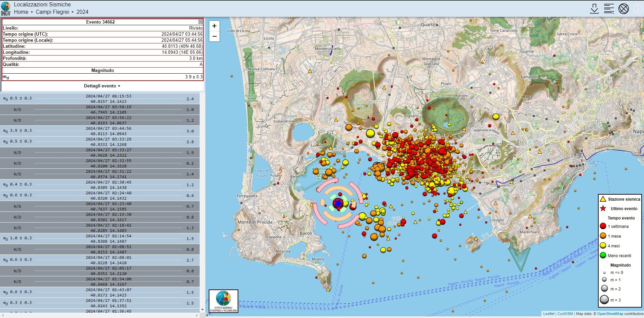This screenshot has width=644, height=318.
Task: Click the Istituto Nazionale di Geofisica logo
Action: 224,301
